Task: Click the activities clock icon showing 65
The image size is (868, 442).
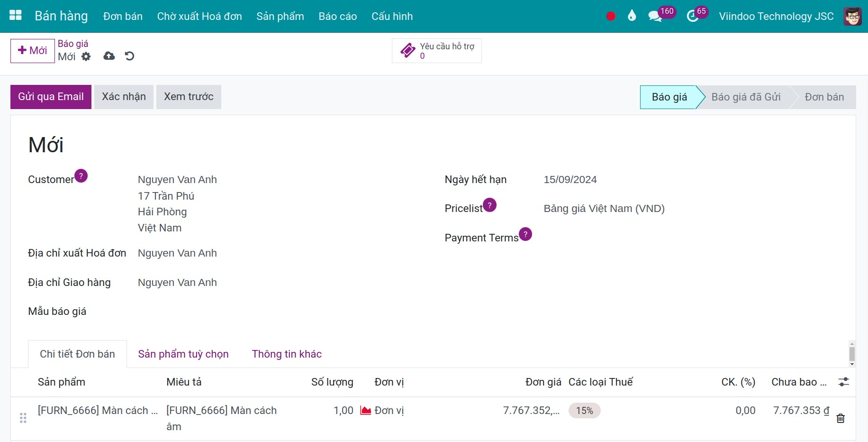Action: [x=693, y=16]
